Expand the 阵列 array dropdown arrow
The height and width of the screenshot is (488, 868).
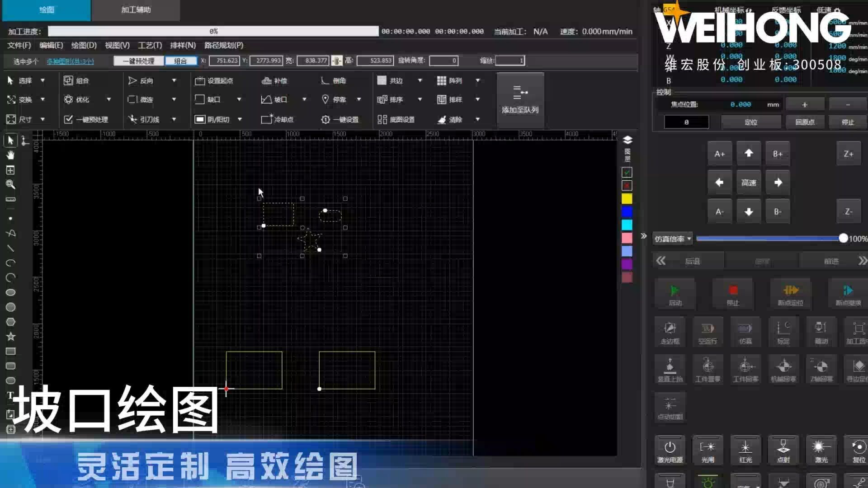(x=477, y=80)
